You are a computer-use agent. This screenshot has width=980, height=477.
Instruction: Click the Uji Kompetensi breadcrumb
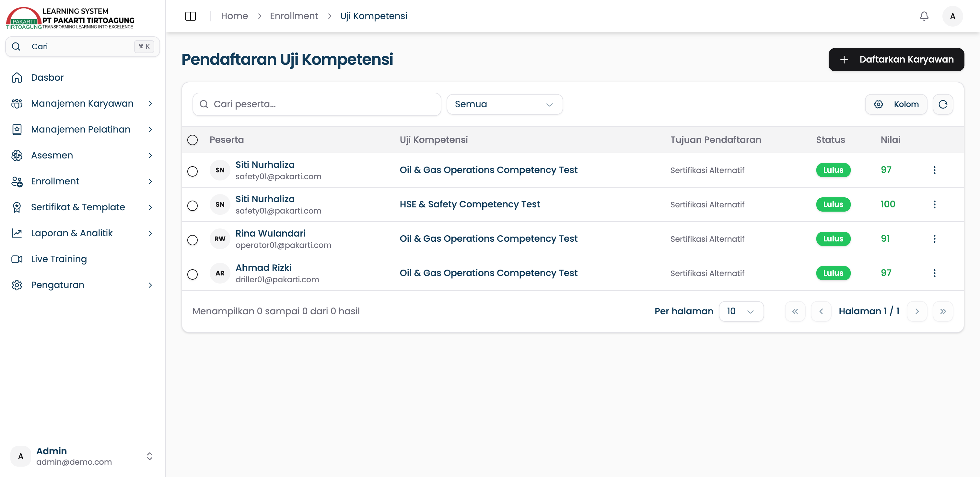(x=373, y=16)
